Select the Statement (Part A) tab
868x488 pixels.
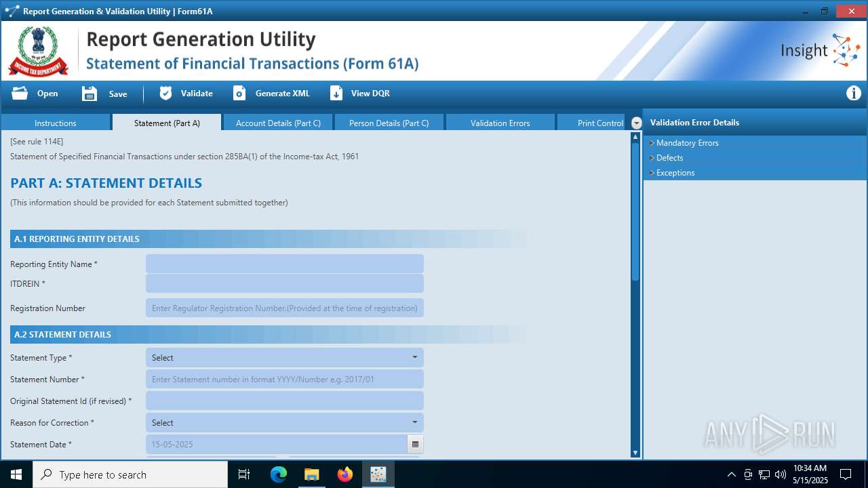point(167,123)
